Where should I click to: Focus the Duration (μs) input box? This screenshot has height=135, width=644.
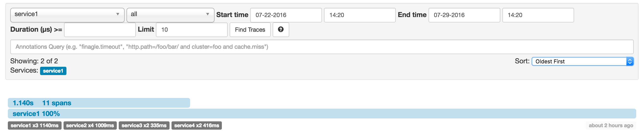pyautogui.click(x=100, y=30)
